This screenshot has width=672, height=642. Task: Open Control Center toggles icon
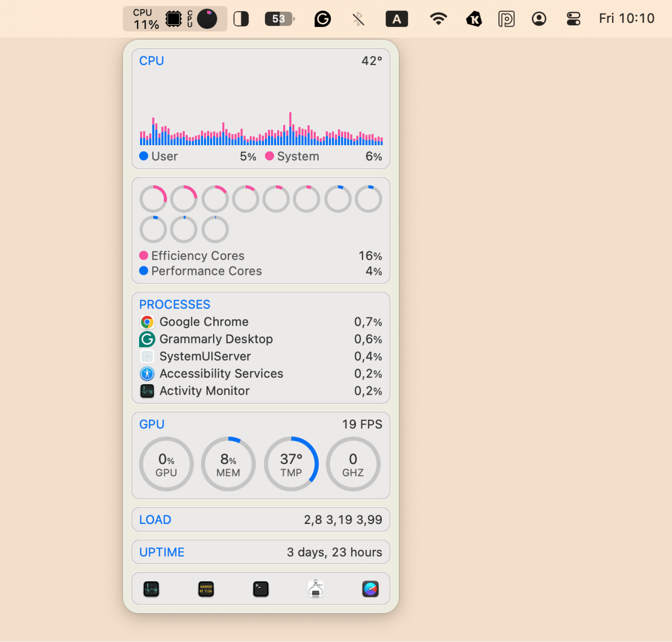click(573, 19)
